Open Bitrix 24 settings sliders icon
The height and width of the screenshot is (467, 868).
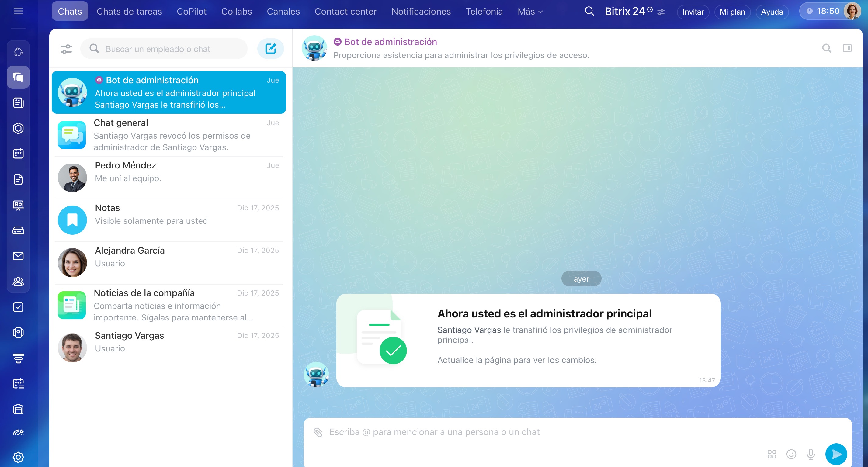661,12
